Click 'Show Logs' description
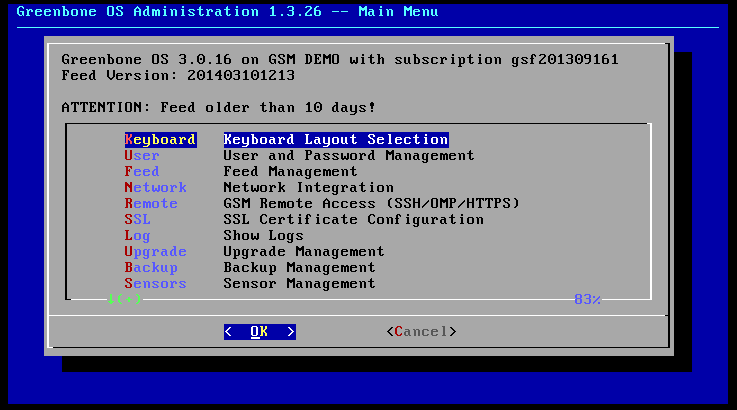The width and height of the screenshot is (737, 410). pyautogui.click(x=263, y=236)
